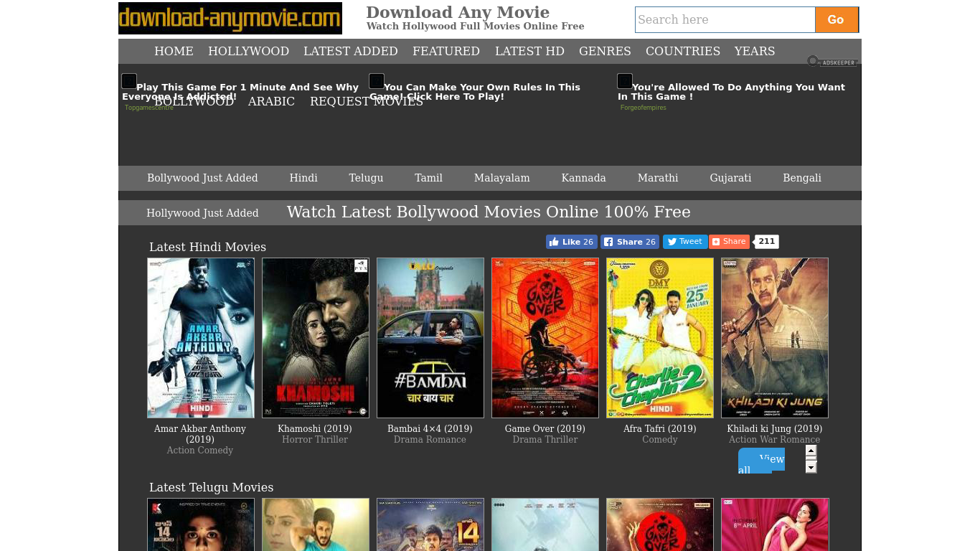This screenshot has height=551, width=980.
Task: Click the Action Comedy genre text
Action: click(x=200, y=451)
